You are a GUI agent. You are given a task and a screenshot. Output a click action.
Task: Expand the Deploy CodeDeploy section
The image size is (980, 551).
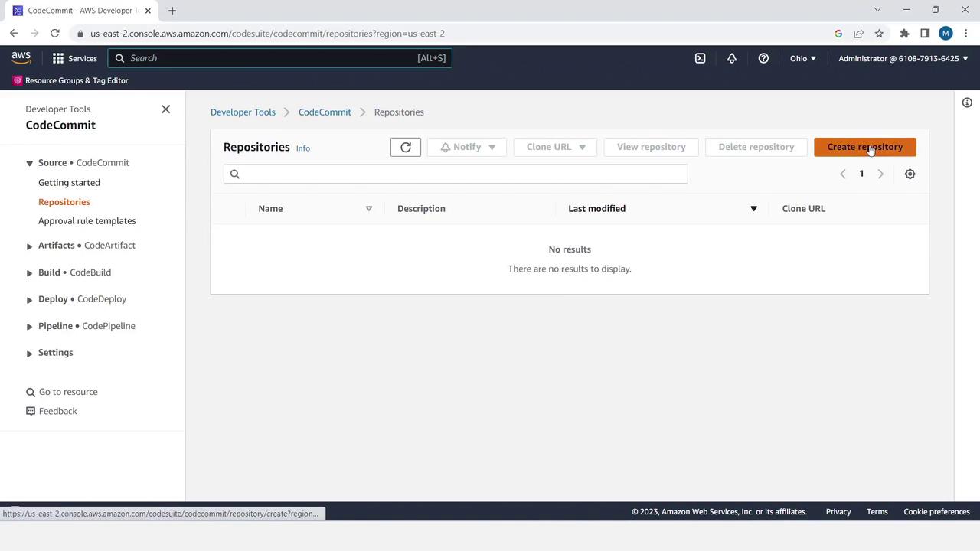(x=29, y=299)
